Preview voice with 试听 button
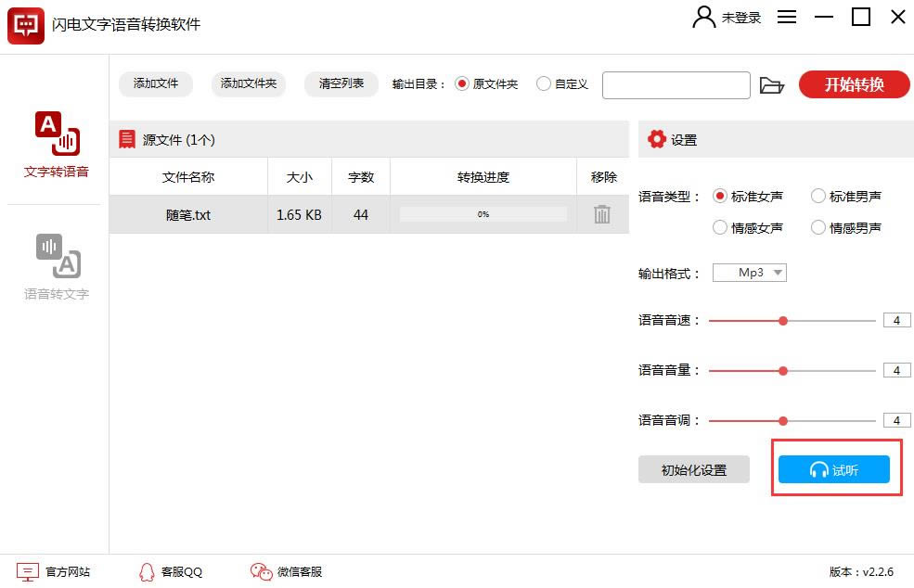 tap(834, 469)
